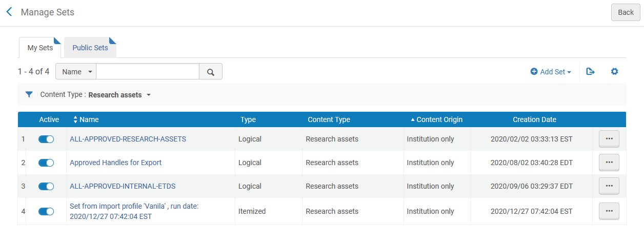Click creation date 2020/08/02 03:40:28 EDT
The height and width of the screenshot is (242, 644).
pyautogui.click(x=531, y=163)
